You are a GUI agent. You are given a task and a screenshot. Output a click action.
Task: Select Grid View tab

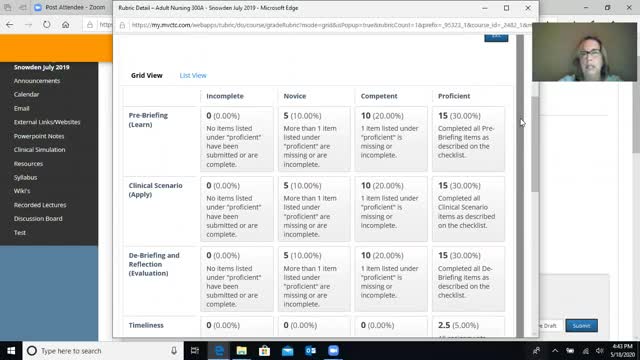click(x=147, y=76)
